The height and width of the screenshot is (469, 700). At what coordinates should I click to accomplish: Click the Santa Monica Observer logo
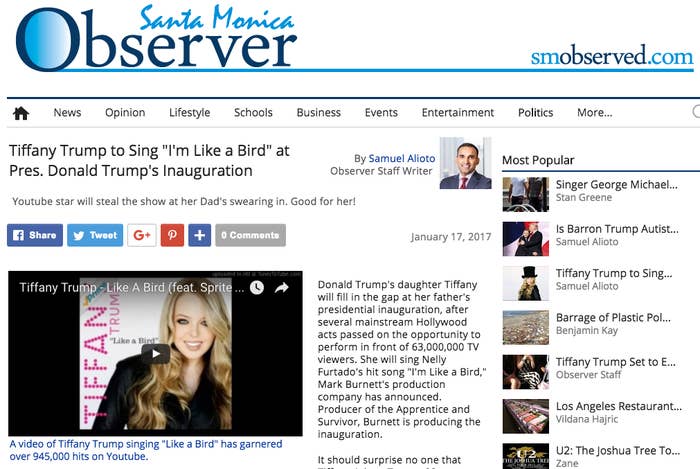156,38
